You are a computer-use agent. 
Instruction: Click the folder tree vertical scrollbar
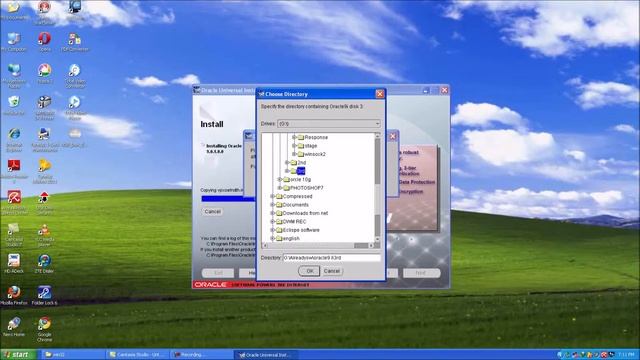(377, 188)
